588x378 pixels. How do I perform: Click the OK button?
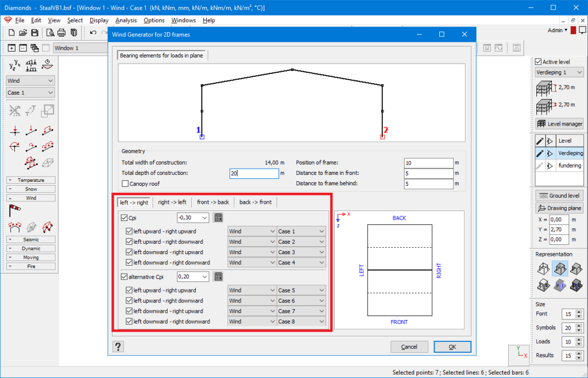click(452, 346)
